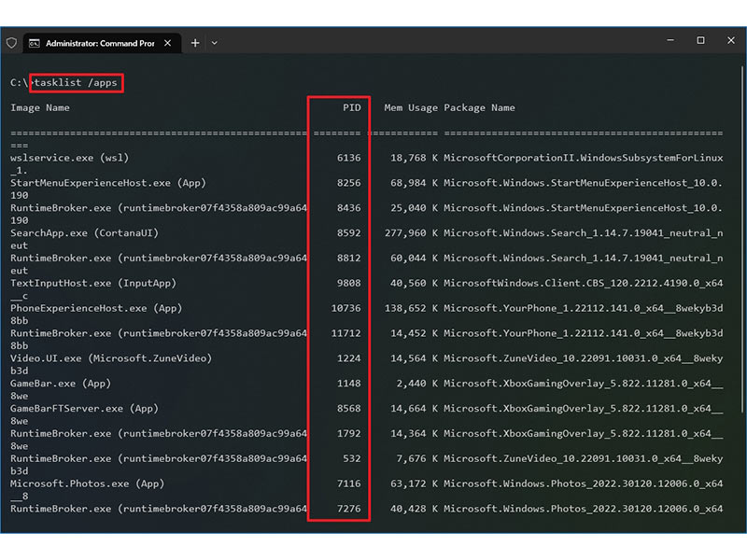Click the 2,440 K memory value
Image resolution: width=747 pixels, height=560 pixels.
tap(416, 384)
